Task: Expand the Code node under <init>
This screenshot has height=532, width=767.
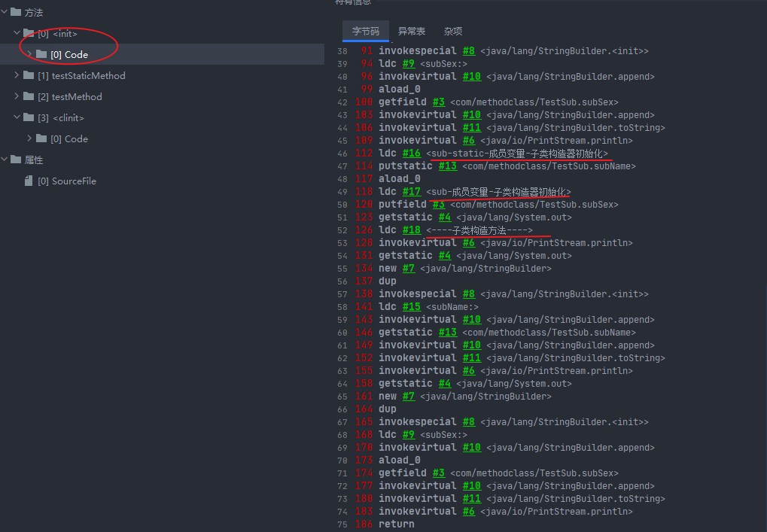Action: point(29,53)
